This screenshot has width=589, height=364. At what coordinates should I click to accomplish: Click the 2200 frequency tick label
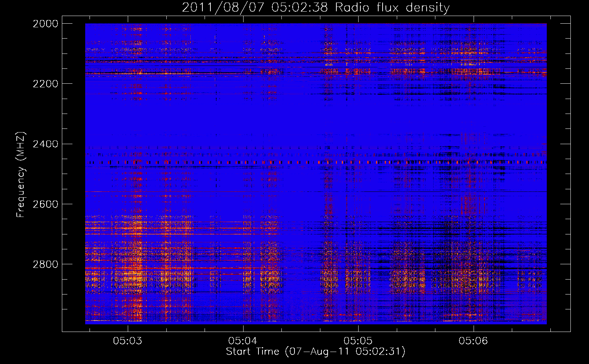[46, 84]
